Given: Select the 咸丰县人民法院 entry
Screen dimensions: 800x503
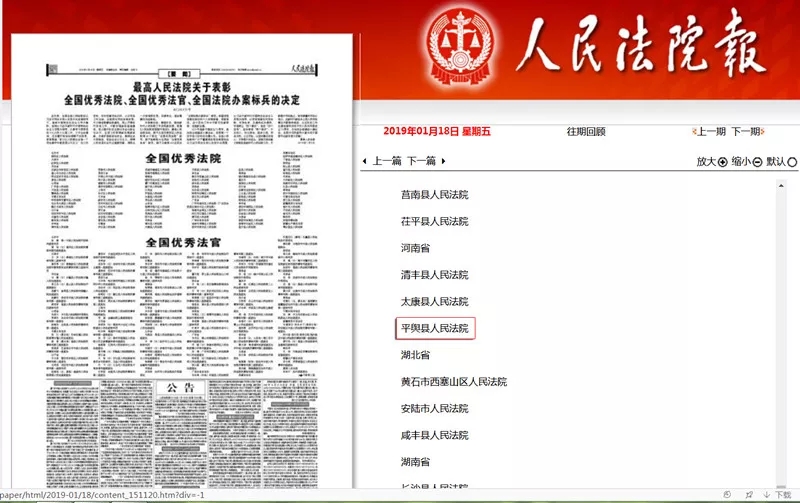Looking at the screenshot, I should coord(434,435).
